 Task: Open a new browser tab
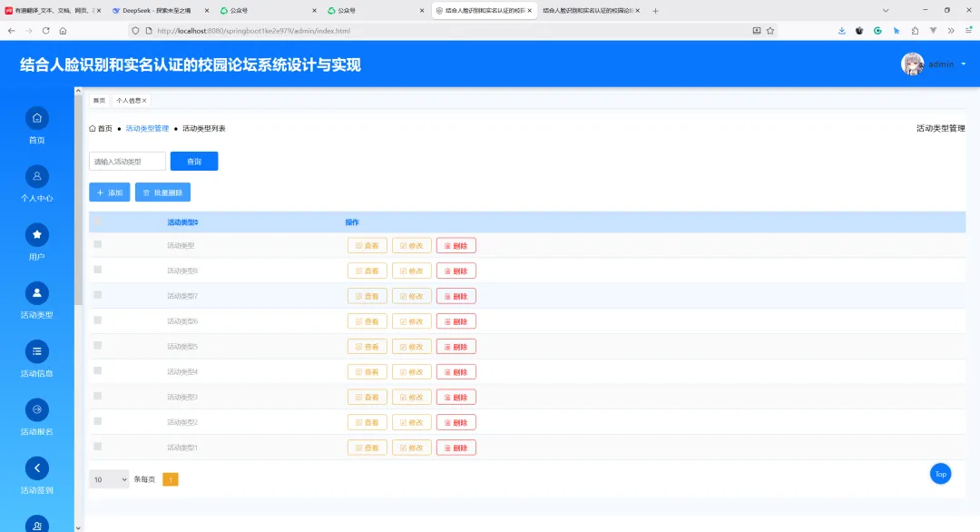click(x=655, y=11)
